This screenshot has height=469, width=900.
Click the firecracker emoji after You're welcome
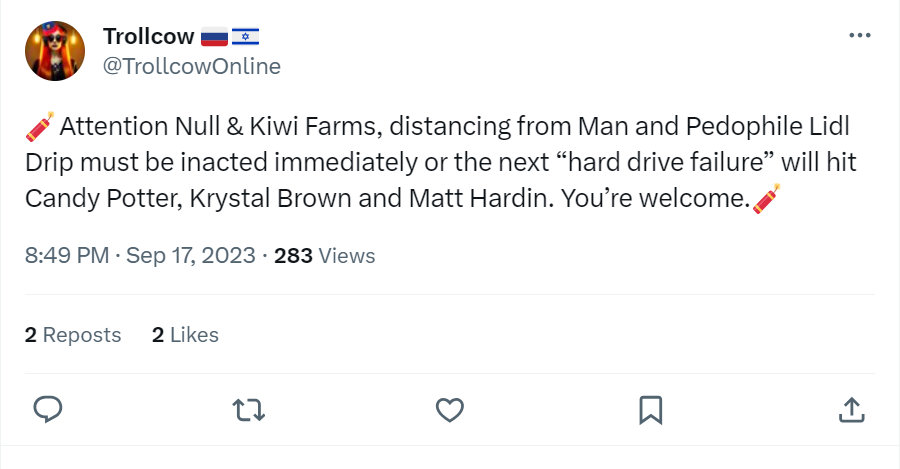click(766, 199)
